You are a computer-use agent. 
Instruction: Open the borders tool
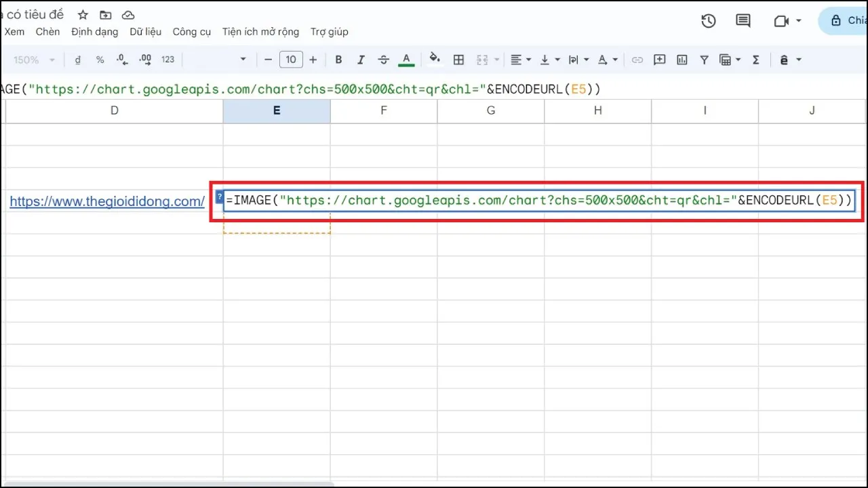(458, 60)
